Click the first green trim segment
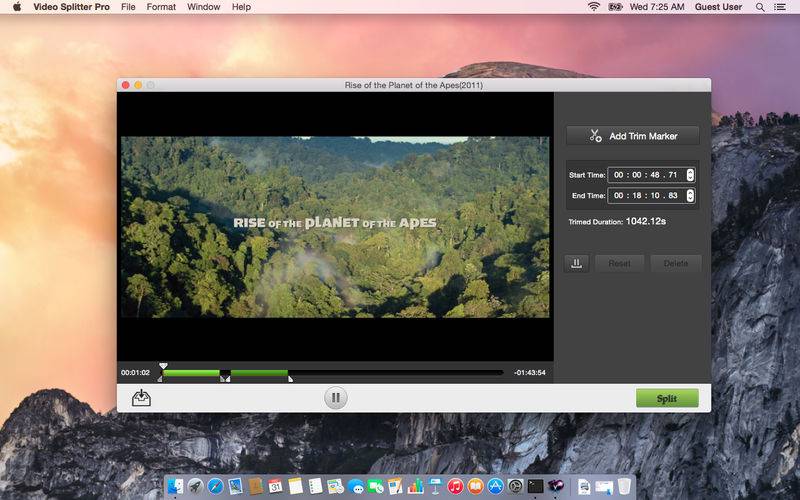The image size is (800, 500). pyautogui.click(x=191, y=373)
